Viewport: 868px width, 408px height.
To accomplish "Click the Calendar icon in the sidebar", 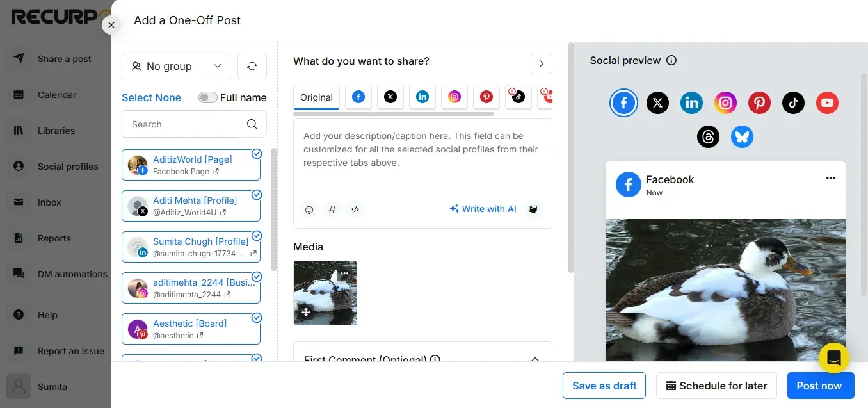I will [x=19, y=95].
